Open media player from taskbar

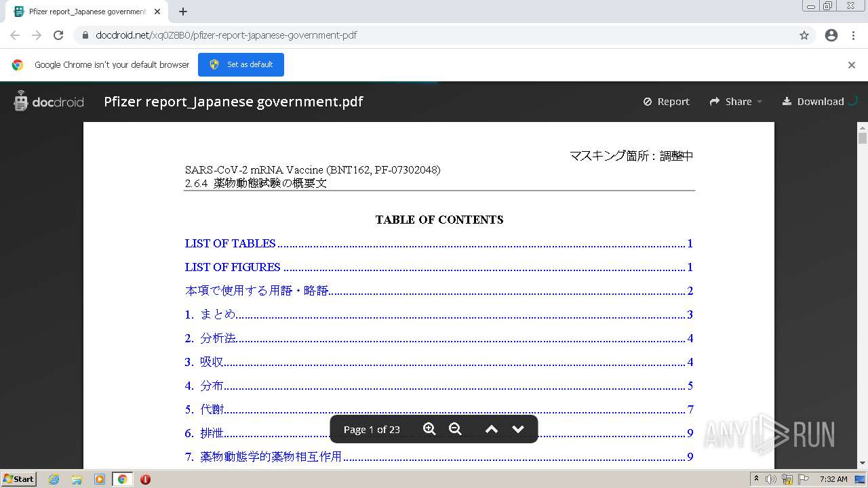coord(100,479)
